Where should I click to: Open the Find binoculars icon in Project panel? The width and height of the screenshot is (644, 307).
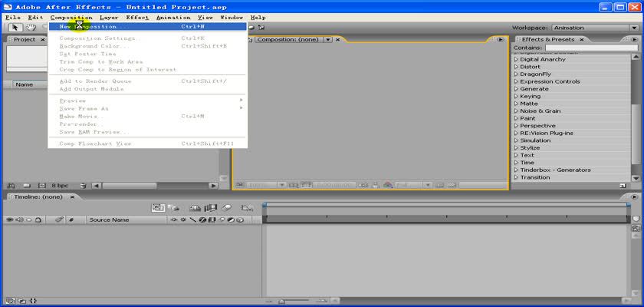point(11,185)
